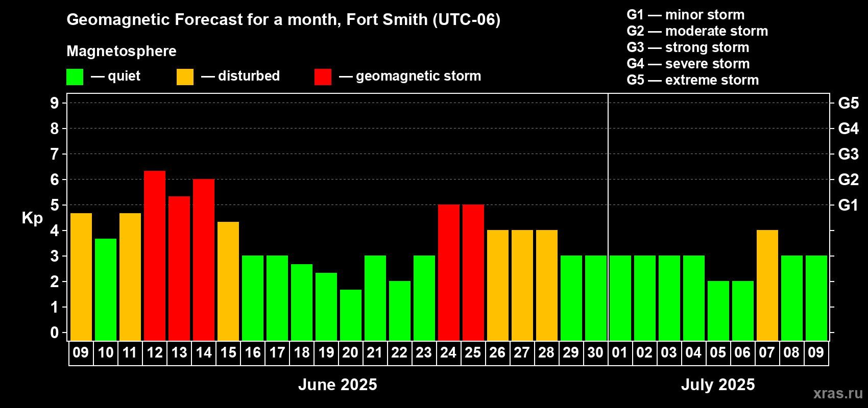Click the 'G4 — severe storm' legend text
Image resolution: width=868 pixels, height=408 pixels.
pyautogui.click(x=688, y=64)
